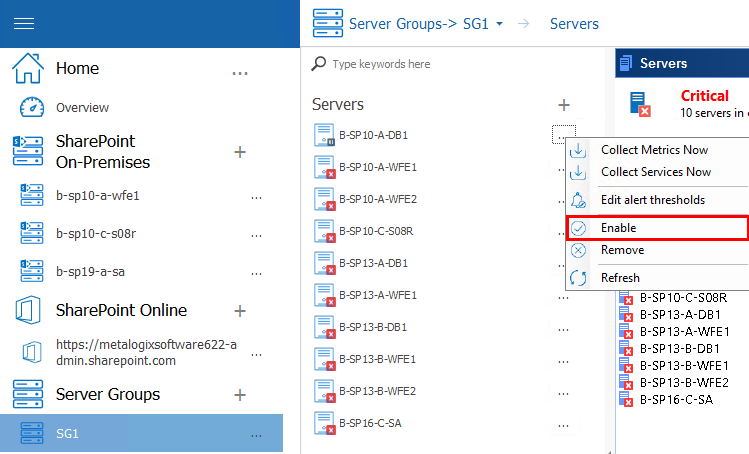Select the b-sp10-a-wfe1 farm icon
The width and height of the screenshot is (749, 454).
coord(32,195)
